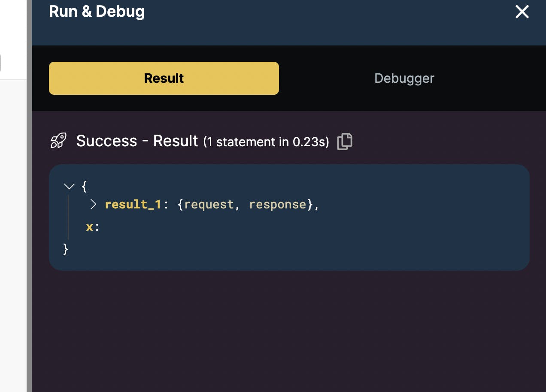546x392 pixels.
Task: Click empty area below the result block
Action: [x=288, y=330]
